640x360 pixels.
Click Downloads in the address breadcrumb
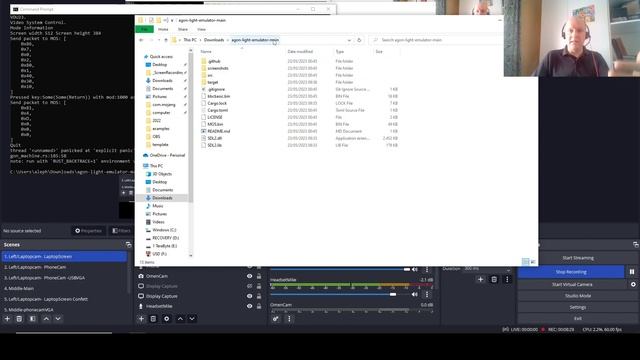coord(214,40)
